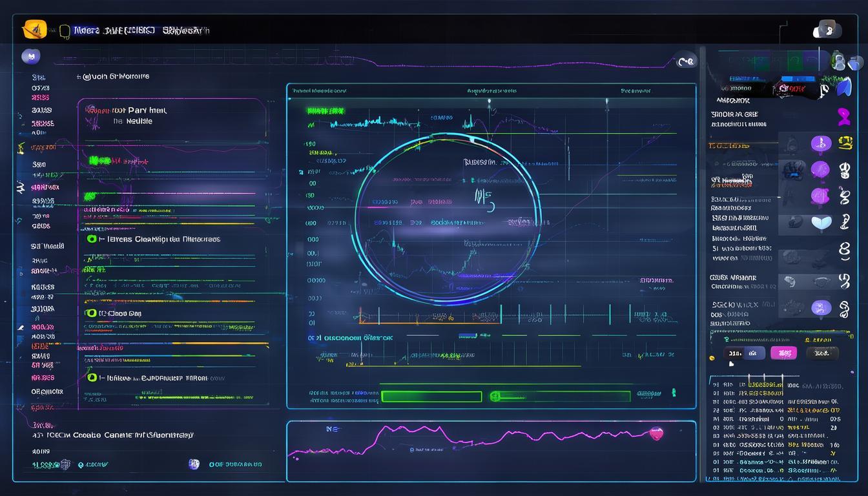Viewport: 868px width, 496px height.
Task: Toggle the green circle beside 'Clea...' section header
Action: coord(92,239)
